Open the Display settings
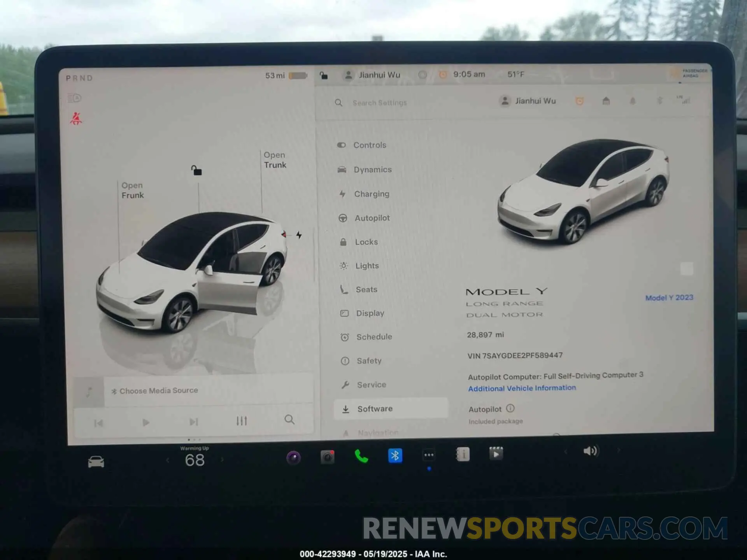Screen dimensions: 747x560 362,313
